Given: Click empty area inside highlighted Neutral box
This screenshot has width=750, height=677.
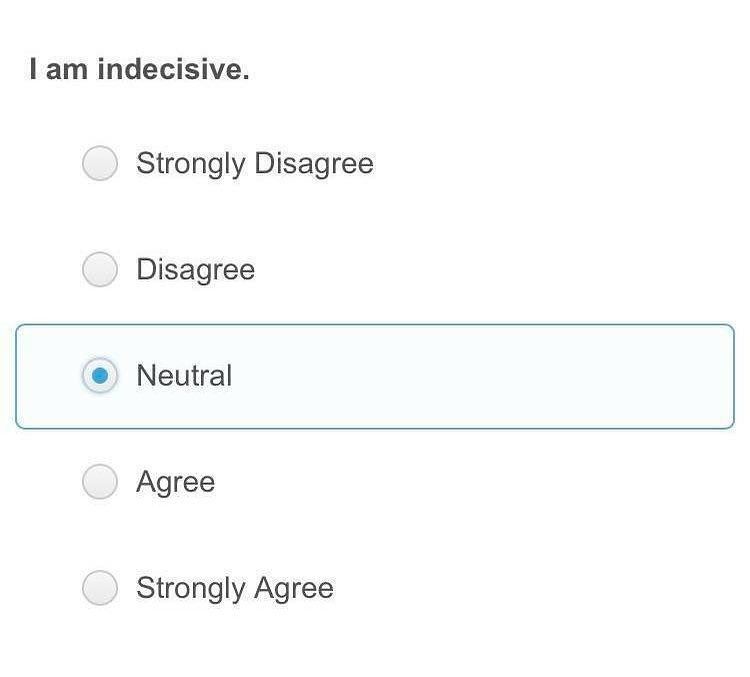Looking at the screenshot, I should [x=478, y=377].
